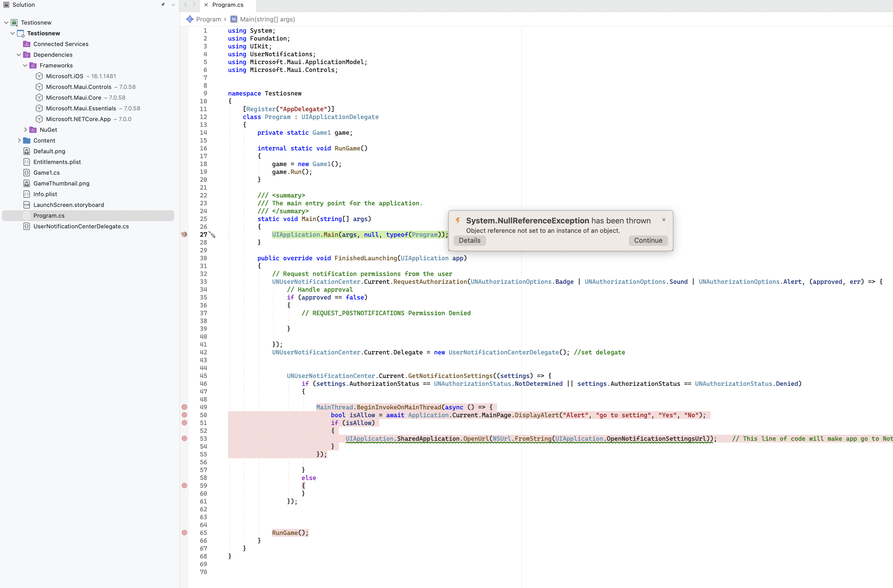Click the quick-fix pencil icon on line 27
Viewport: 893px width, 588px height.
pos(212,235)
